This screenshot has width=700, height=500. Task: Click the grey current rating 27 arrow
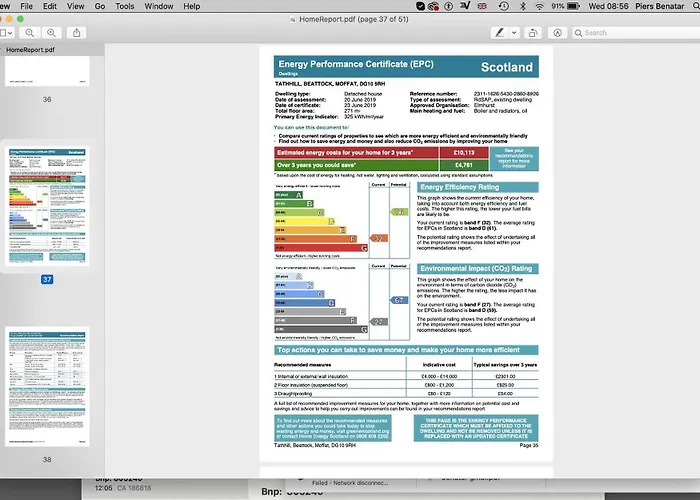point(379,322)
